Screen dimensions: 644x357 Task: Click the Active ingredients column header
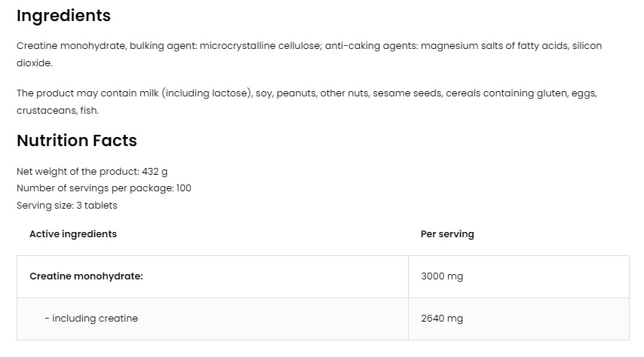click(x=73, y=234)
